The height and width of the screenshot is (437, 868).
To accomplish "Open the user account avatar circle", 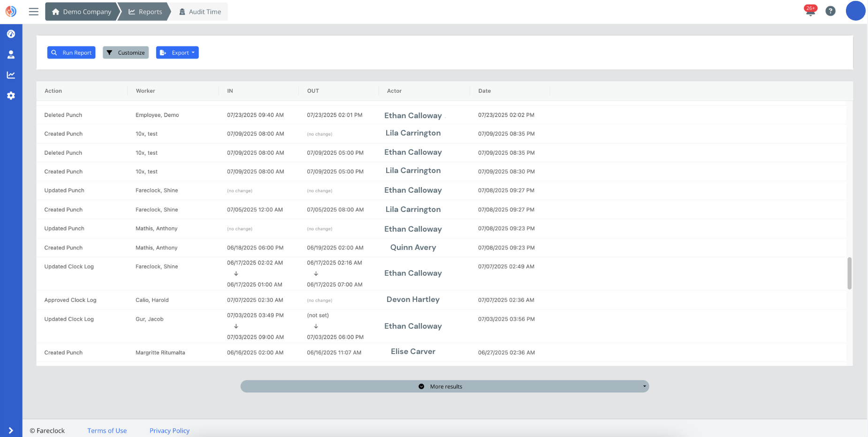I will [x=855, y=11].
